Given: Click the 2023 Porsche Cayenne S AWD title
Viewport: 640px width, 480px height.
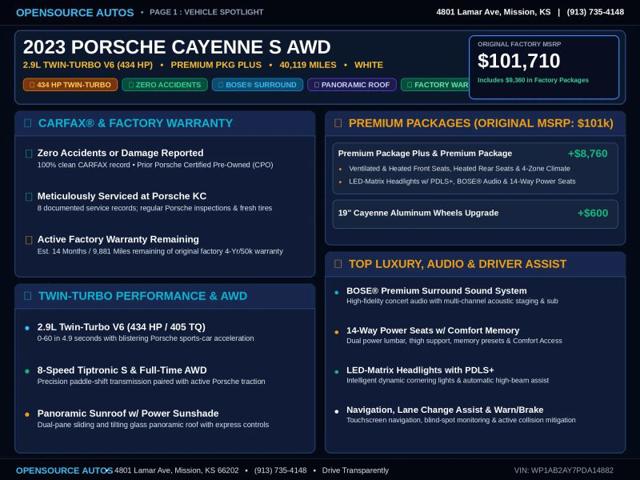Looking at the screenshot, I should (177, 47).
